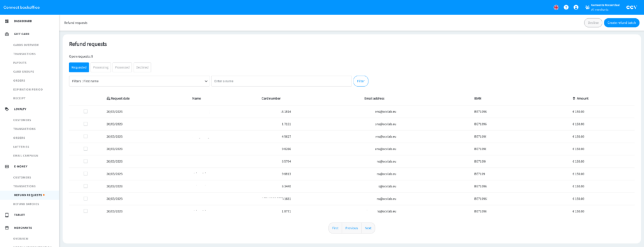Screen dimensions: 644x247
Task: Switch to the Processed tab
Action: pyautogui.click(x=123, y=67)
